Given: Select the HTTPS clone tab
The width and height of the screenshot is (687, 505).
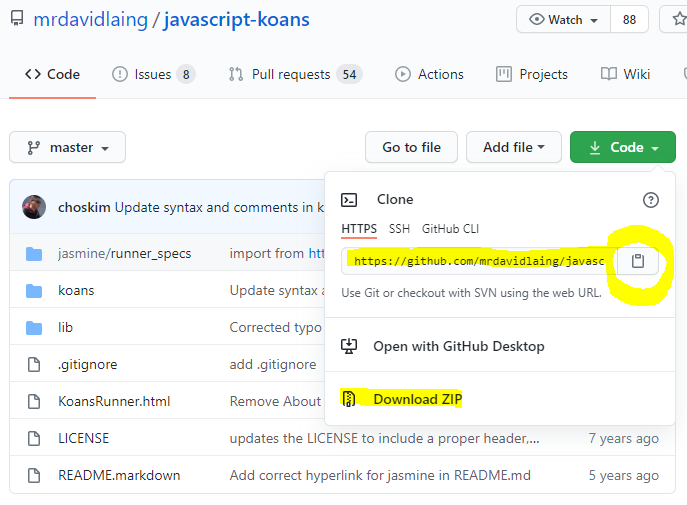Looking at the screenshot, I should coord(359,229).
